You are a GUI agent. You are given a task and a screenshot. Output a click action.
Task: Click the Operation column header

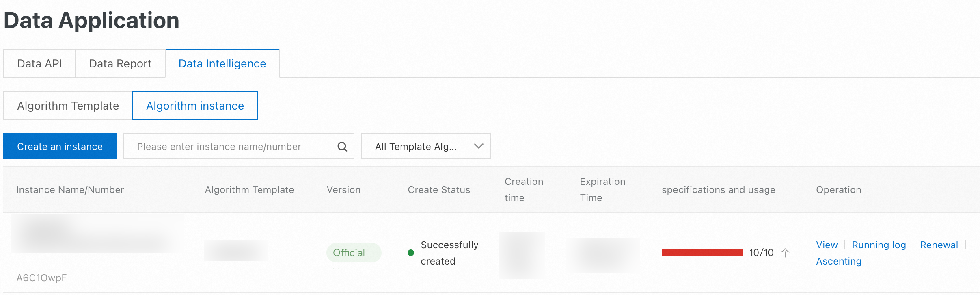tap(839, 190)
